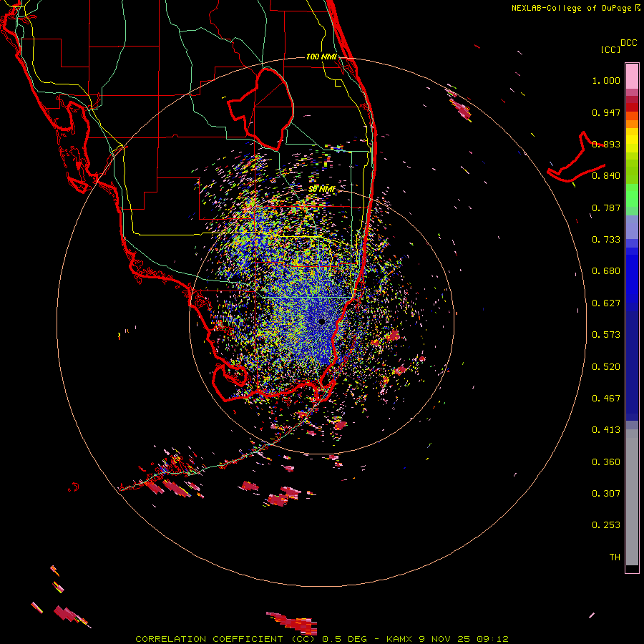Click the 0.893 scale value

tap(606, 144)
